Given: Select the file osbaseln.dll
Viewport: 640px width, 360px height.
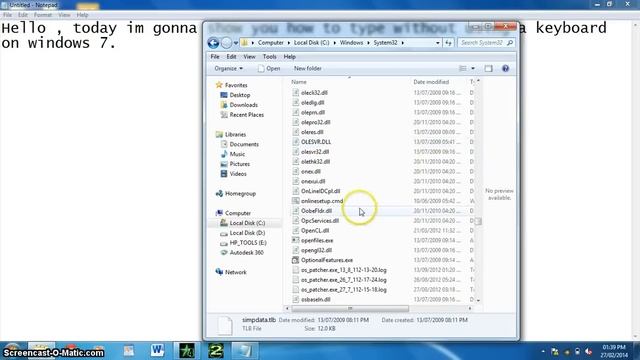Looking at the screenshot, I should [316, 299].
